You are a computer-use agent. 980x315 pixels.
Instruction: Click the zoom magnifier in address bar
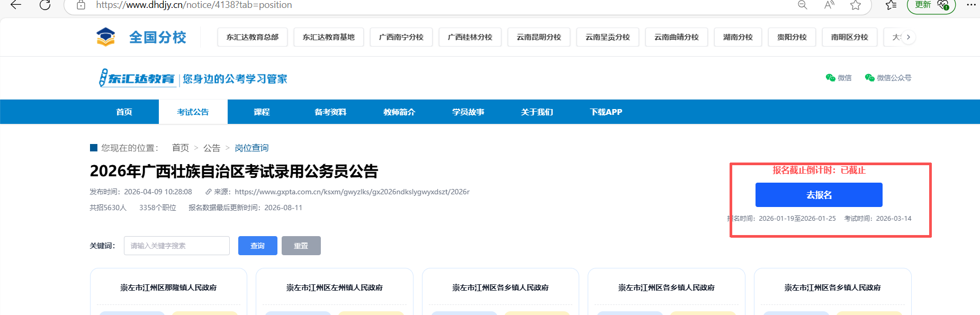pos(803,5)
